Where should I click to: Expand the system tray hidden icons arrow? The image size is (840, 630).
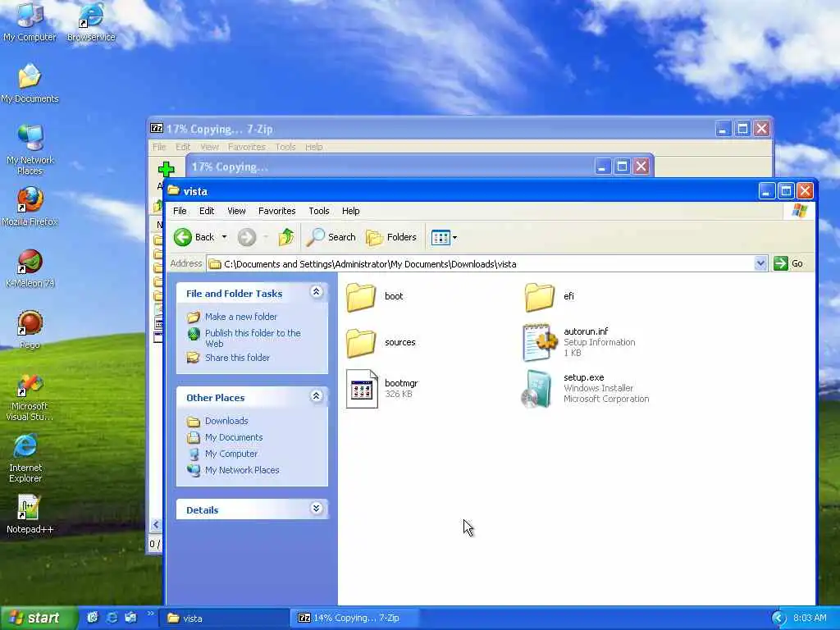(x=778, y=619)
